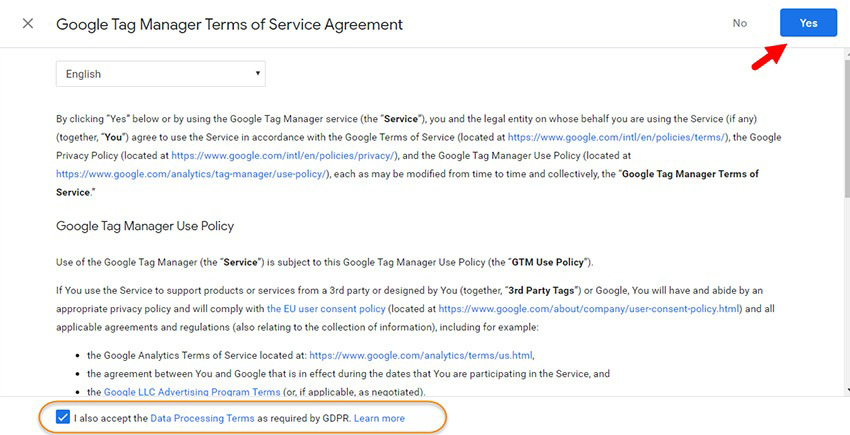The height and width of the screenshot is (435, 850).
Task: Open the EU user consent policy link
Action: [326, 309]
